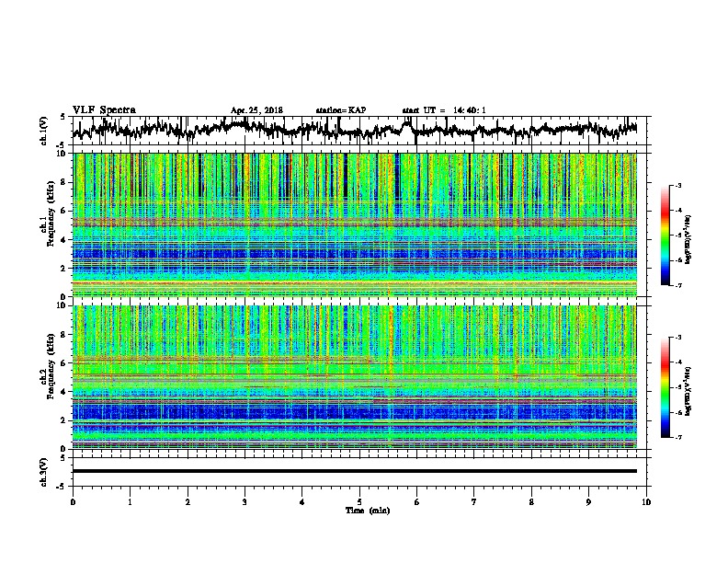Click the ch.1 spectrogram color scale bar
The width and height of the screenshot is (728, 563).
[665, 236]
